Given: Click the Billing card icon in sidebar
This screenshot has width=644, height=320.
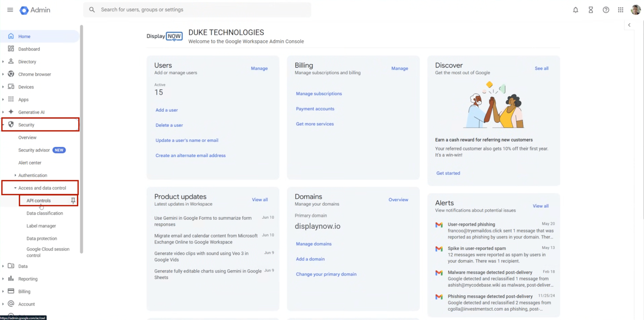Looking at the screenshot, I should tap(11, 291).
